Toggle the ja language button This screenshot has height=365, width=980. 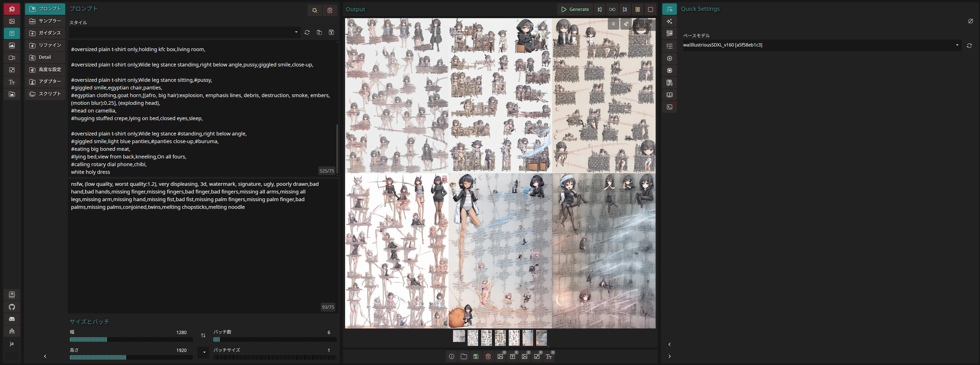pos(12,343)
